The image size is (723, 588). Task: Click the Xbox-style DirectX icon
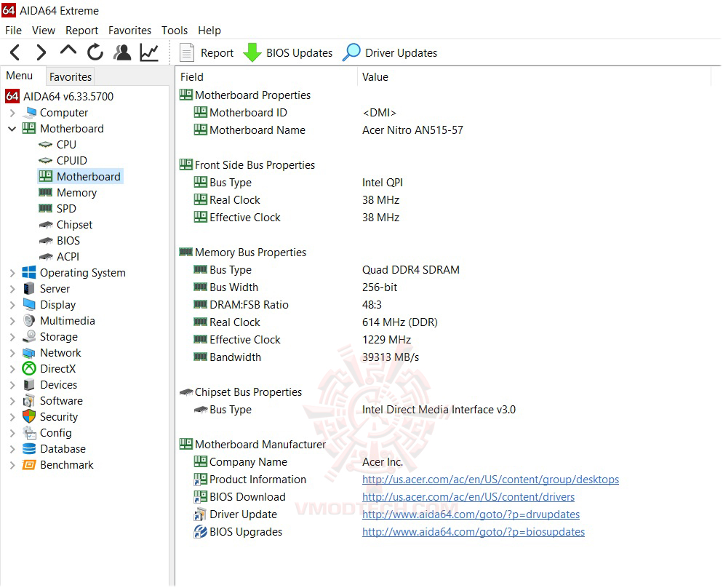[x=29, y=368]
